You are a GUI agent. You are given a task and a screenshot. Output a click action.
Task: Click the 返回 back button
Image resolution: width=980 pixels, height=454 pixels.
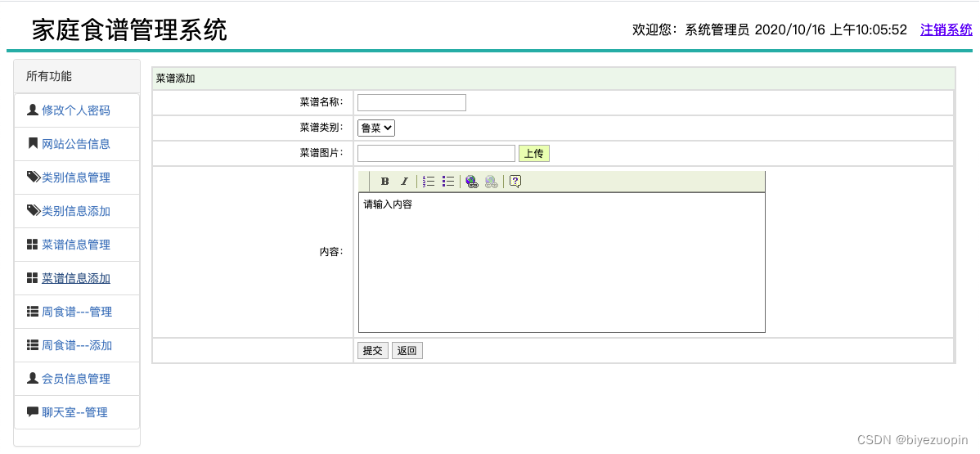[407, 351]
